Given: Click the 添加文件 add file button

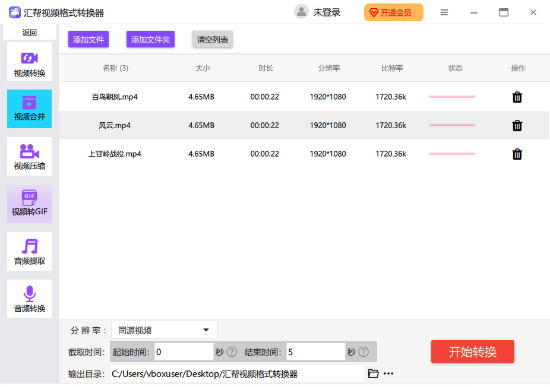Looking at the screenshot, I should [x=88, y=39].
